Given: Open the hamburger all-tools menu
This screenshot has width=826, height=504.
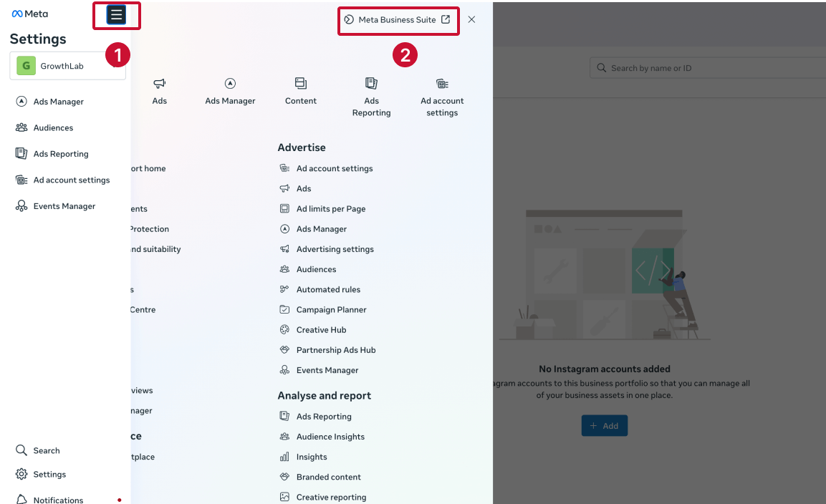Looking at the screenshot, I should pos(117,15).
